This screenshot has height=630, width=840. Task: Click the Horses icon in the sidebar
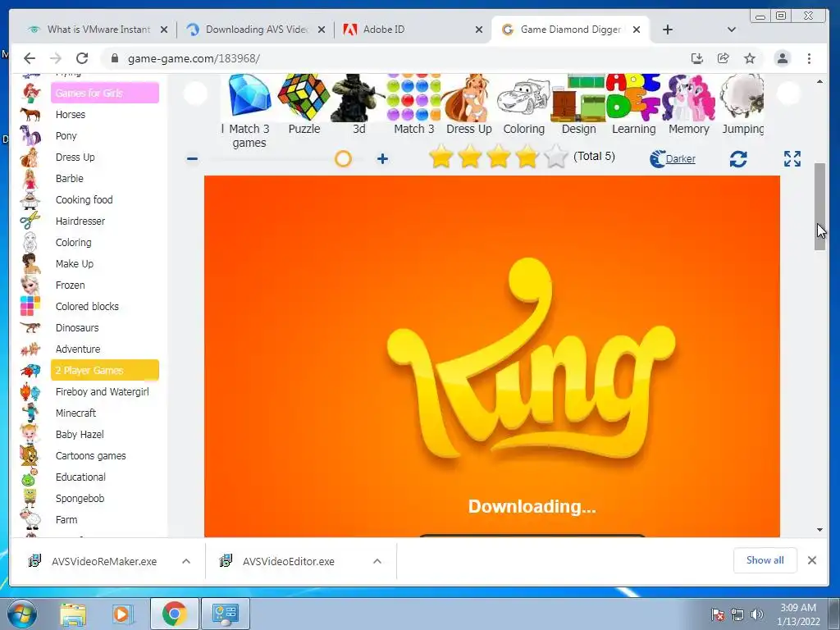coord(30,114)
